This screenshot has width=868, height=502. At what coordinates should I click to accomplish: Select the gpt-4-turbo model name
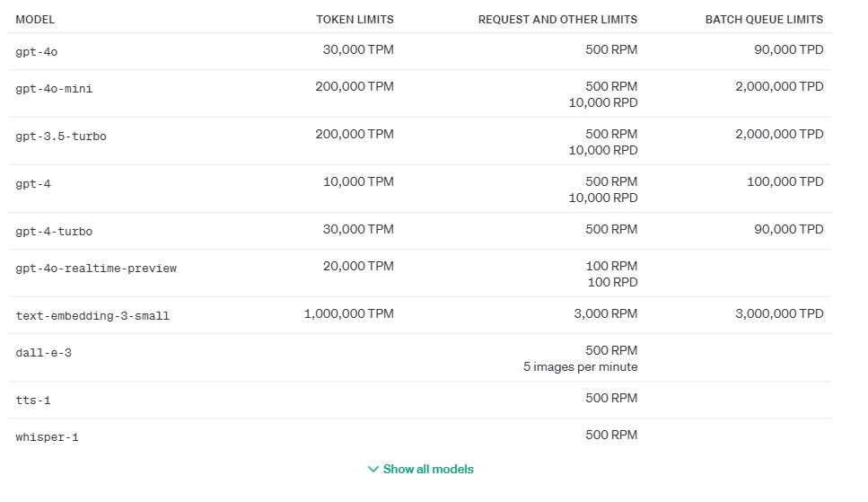54,232
